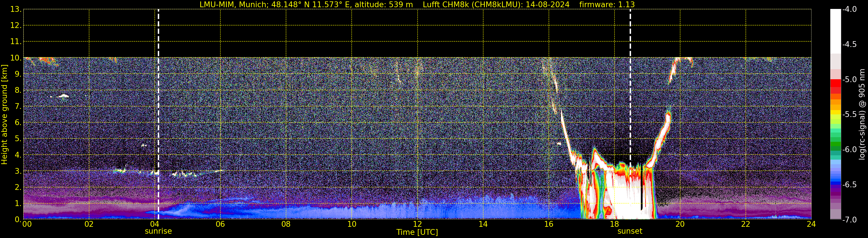868x238 pixels.
Task: Click the x-axis tick label '12'
Action: [x=417, y=224]
